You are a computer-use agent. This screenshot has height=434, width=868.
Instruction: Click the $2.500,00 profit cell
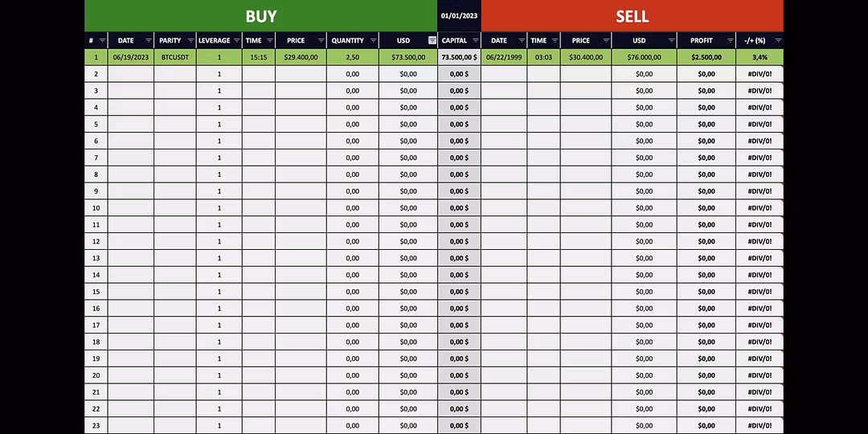coord(706,57)
